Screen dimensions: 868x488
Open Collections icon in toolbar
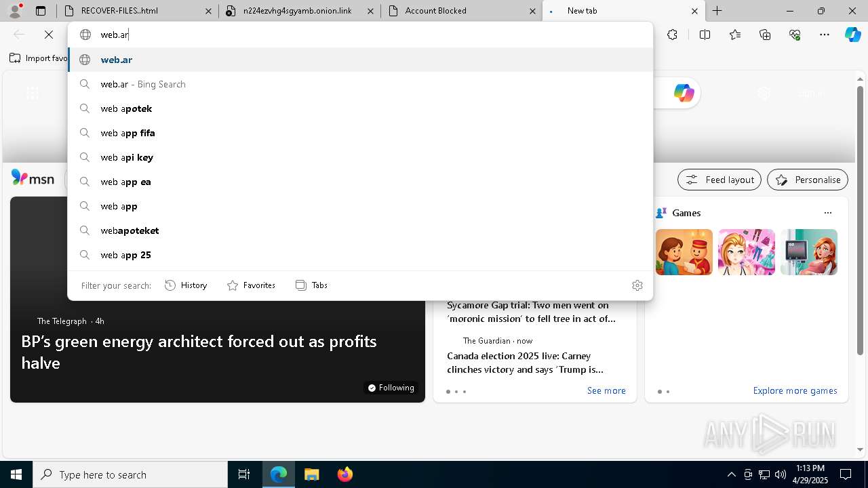(x=765, y=35)
